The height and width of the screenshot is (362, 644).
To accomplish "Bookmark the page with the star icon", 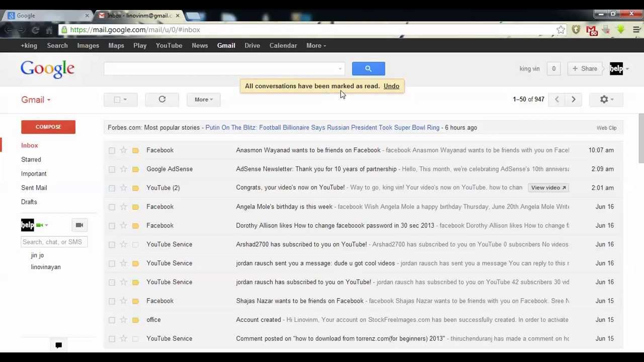I will tap(560, 30).
